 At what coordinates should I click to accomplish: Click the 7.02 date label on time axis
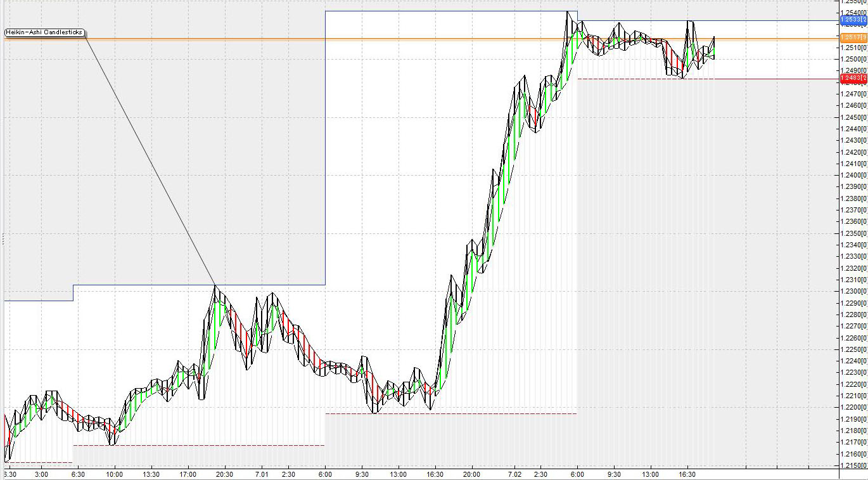(x=514, y=474)
